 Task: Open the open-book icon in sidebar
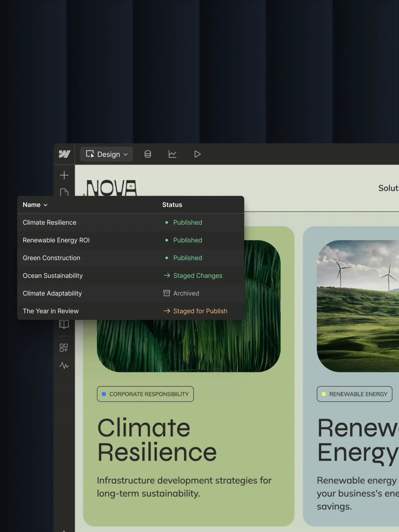click(64, 324)
